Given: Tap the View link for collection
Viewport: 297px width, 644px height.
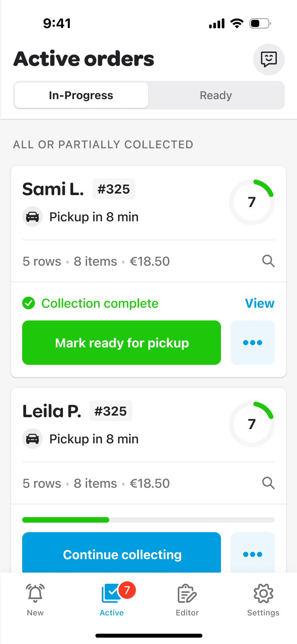Looking at the screenshot, I should pos(259,303).
